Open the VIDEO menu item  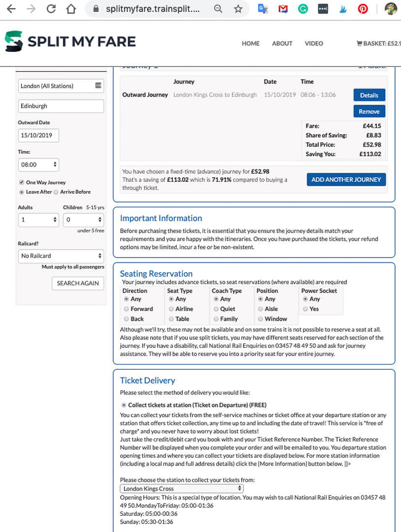coord(314,43)
